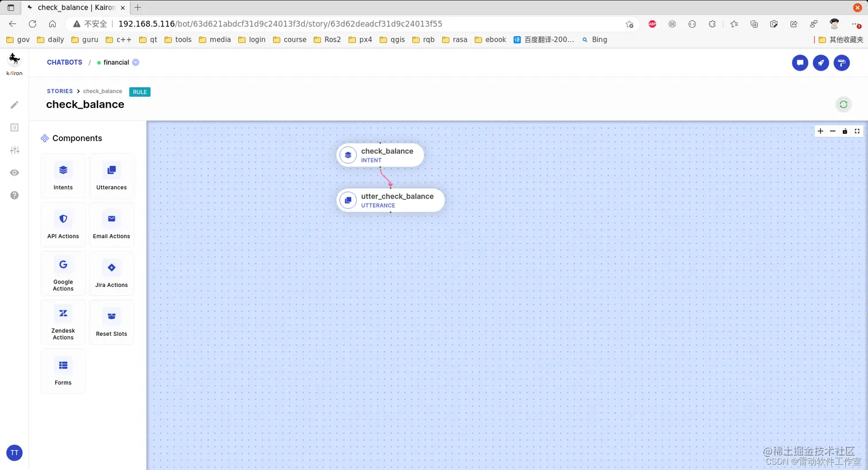The width and height of the screenshot is (868, 470).
Task: Click the green refresh icon
Action: (843, 104)
